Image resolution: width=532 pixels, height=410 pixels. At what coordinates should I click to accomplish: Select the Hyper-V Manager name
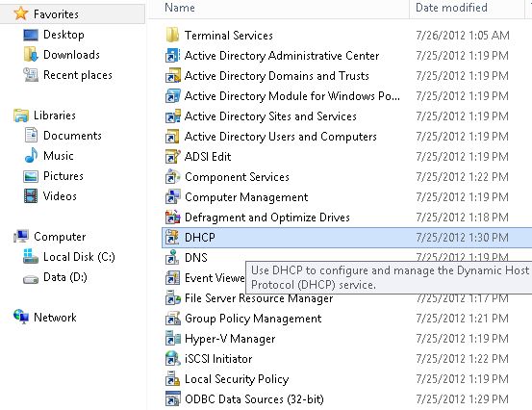pos(230,339)
